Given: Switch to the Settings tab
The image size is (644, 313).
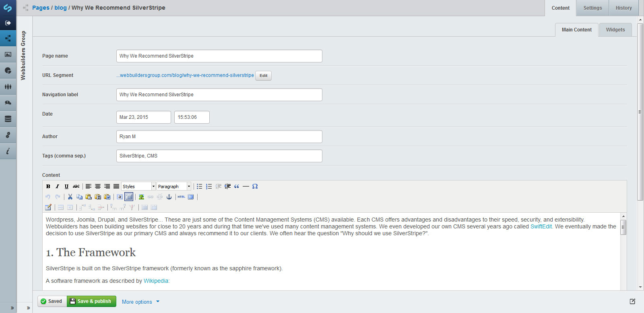Looking at the screenshot, I should coord(593,8).
